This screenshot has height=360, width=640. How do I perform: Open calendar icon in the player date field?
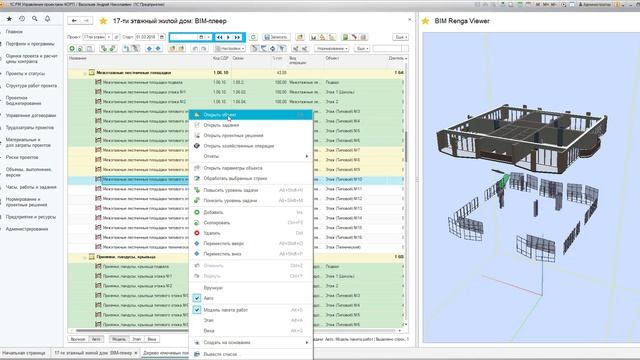pos(201,37)
